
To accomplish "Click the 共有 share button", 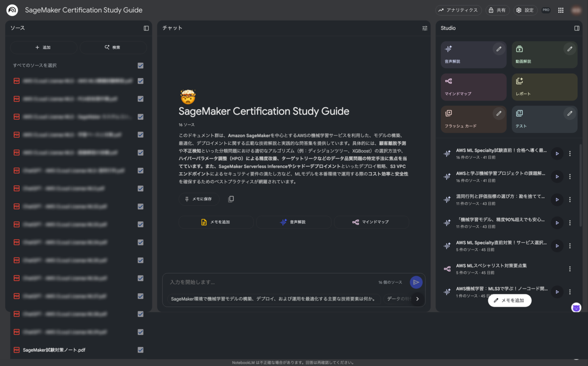I will [497, 10].
